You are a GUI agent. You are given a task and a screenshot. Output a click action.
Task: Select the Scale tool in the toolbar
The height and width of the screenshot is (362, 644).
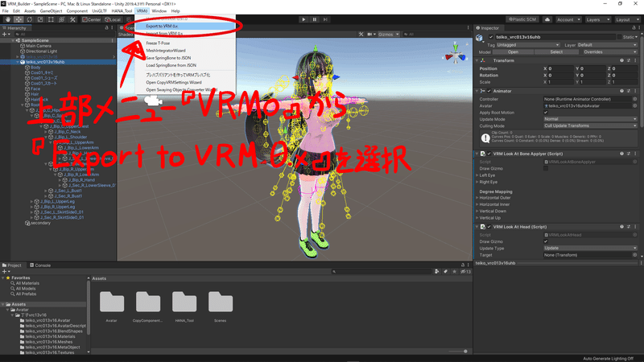tap(39, 19)
